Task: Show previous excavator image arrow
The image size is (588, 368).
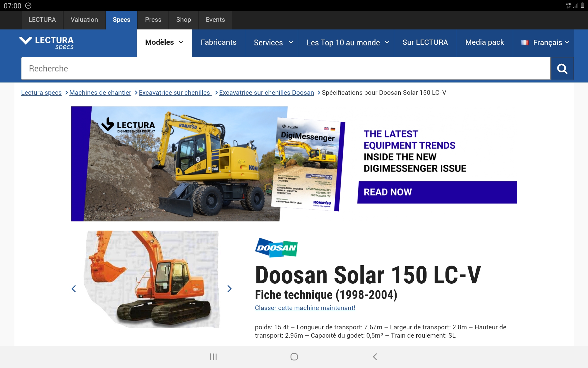Action: pos(74,289)
